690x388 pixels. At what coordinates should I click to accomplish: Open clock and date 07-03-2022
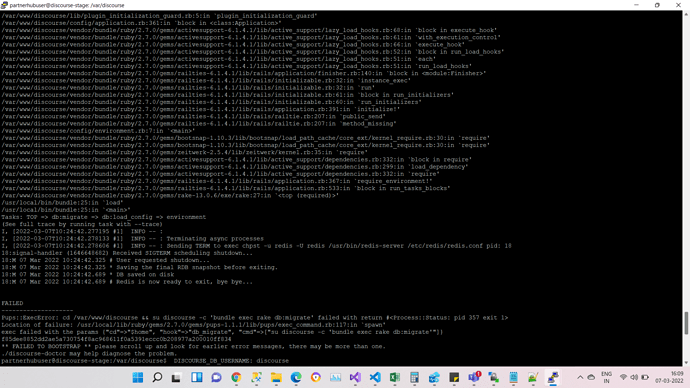pos(669,377)
